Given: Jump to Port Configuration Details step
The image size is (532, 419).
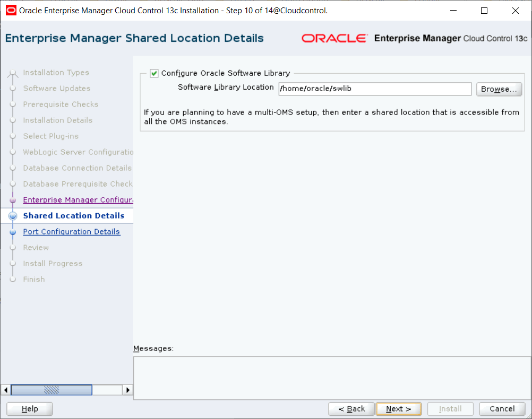Looking at the screenshot, I should click(72, 232).
